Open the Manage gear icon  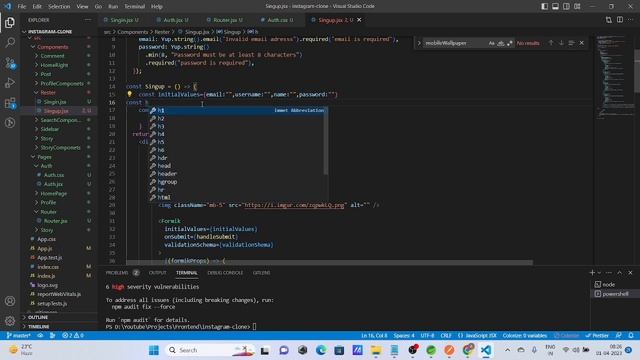coord(10,321)
